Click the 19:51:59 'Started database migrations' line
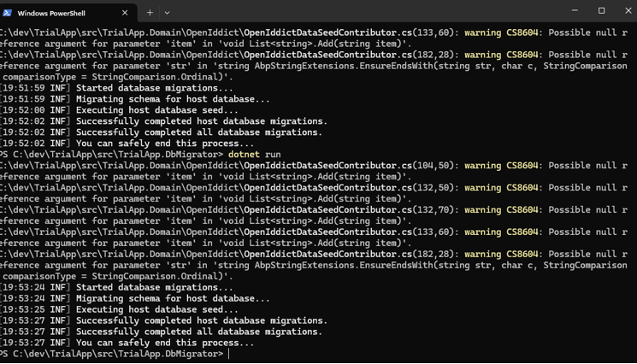The image size is (637, 364). tap(154, 88)
